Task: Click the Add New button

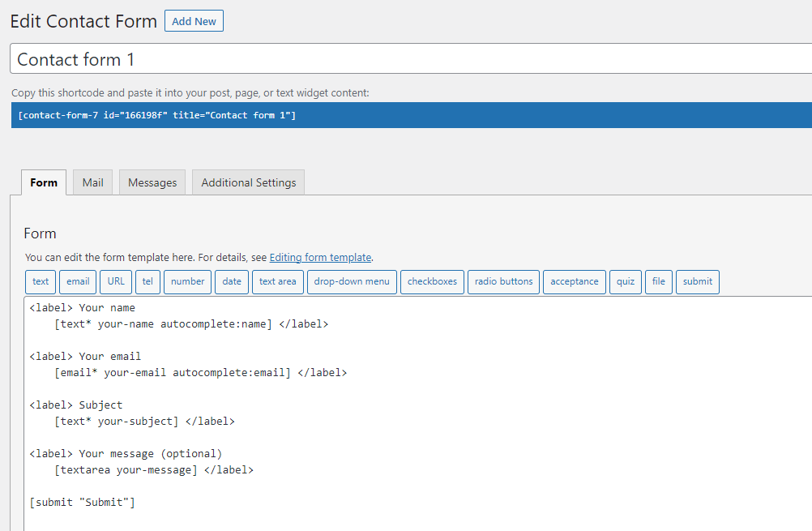Action: 194,21
